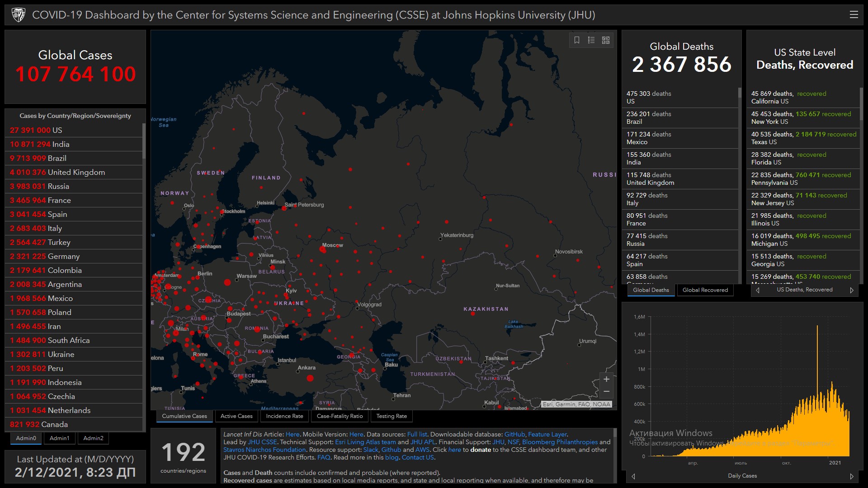Image resolution: width=868 pixels, height=488 pixels.
Task: Switch to Admin2 level tab
Action: point(93,438)
